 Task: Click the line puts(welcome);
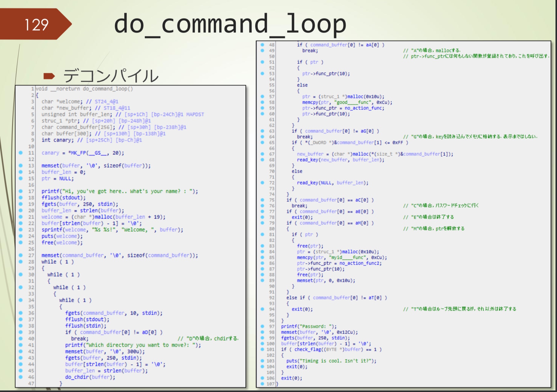(x=62, y=236)
